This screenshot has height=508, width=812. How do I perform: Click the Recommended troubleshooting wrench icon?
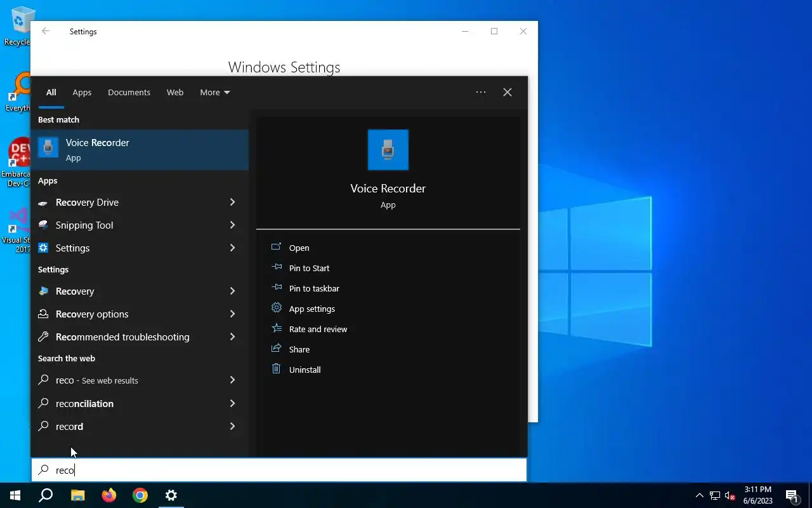tap(43, 337)
